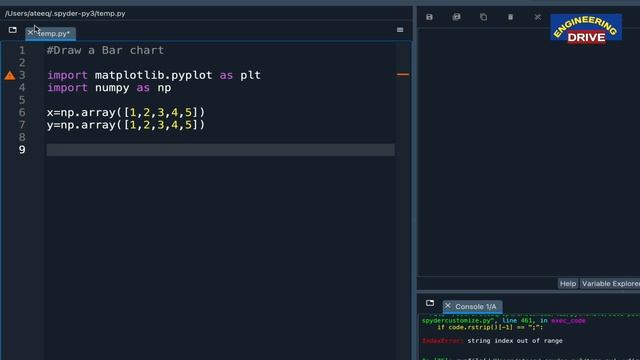The image size is (640, 360).
Task: Click the save plot icon
Action: 429,17
